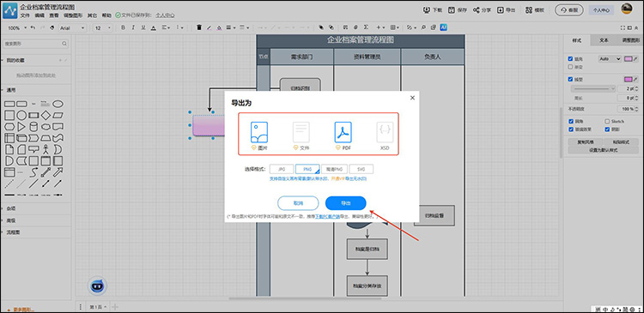Click the shape search magnifier icon
This screenshot has width=644, height=313.
click(64, 44)
